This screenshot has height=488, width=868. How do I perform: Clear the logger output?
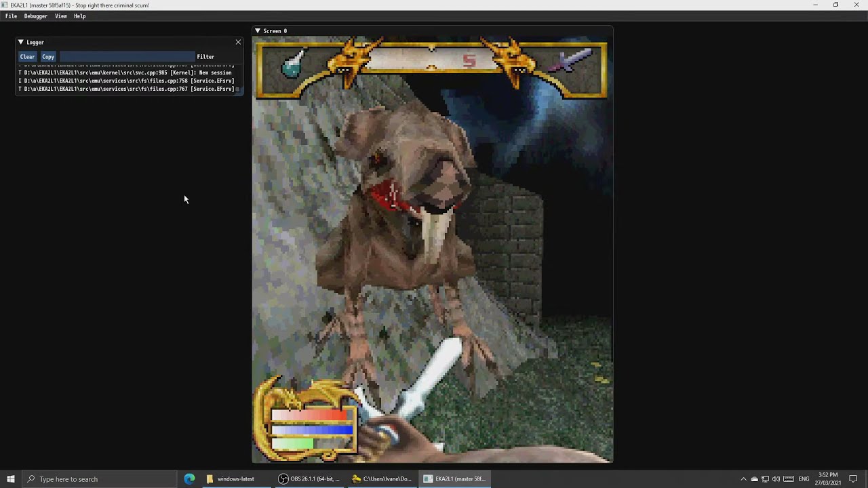(27, 57)
